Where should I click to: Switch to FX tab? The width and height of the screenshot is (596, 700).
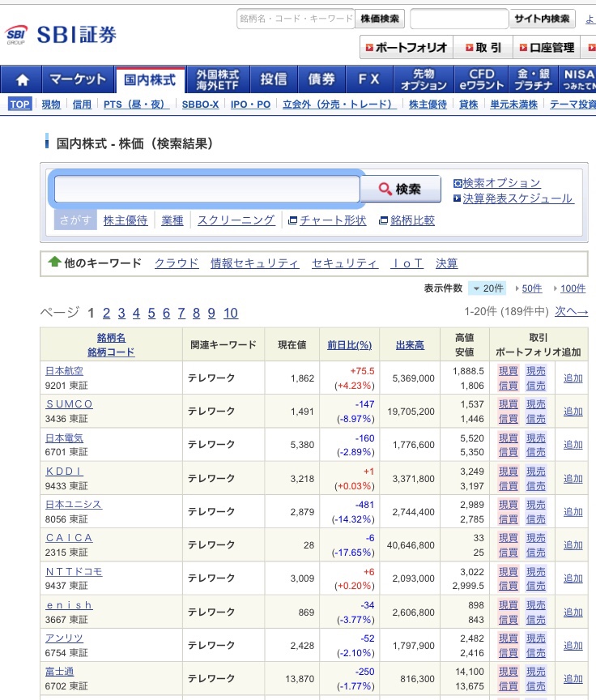(x=369, y=79)
